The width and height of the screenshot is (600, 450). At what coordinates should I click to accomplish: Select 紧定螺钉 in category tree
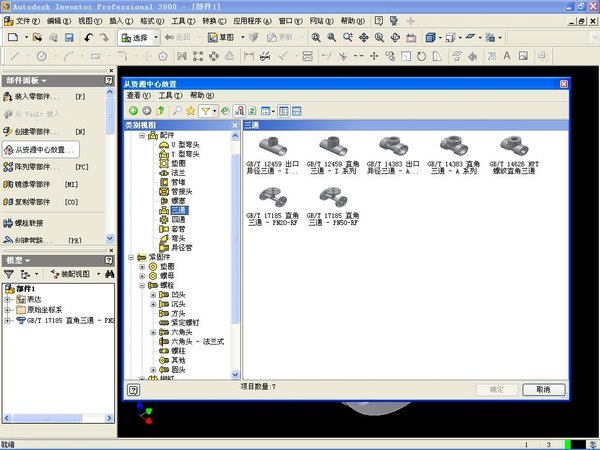(185, 323)
